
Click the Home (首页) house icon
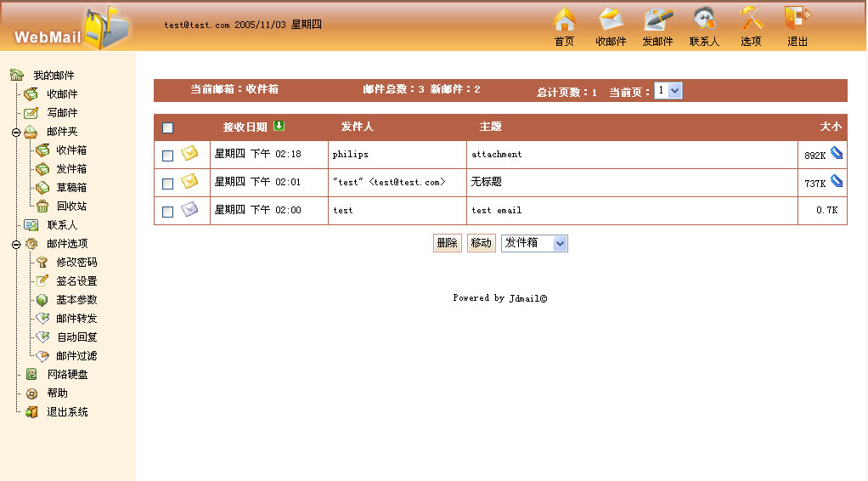564,20
